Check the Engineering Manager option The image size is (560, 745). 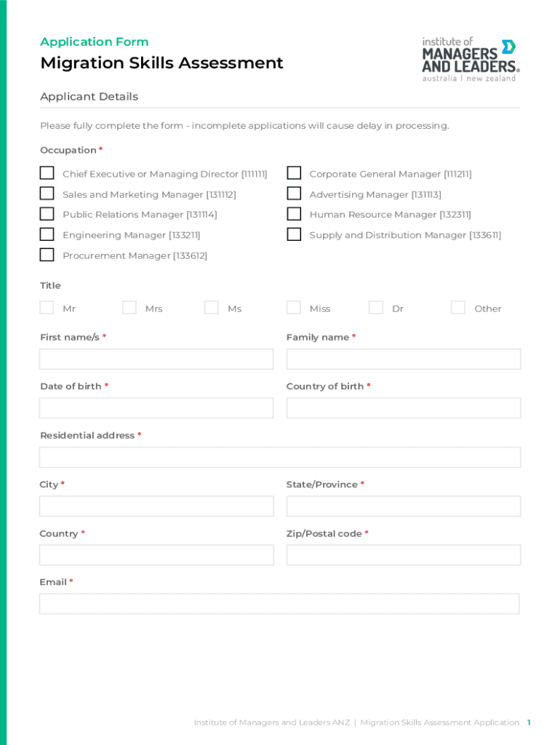[x=47, y=234]
